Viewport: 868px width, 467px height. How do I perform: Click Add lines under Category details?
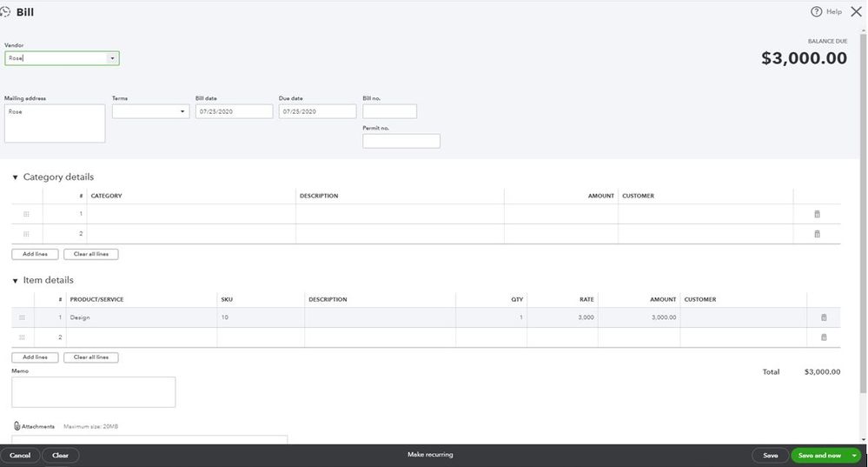point(35,254)
